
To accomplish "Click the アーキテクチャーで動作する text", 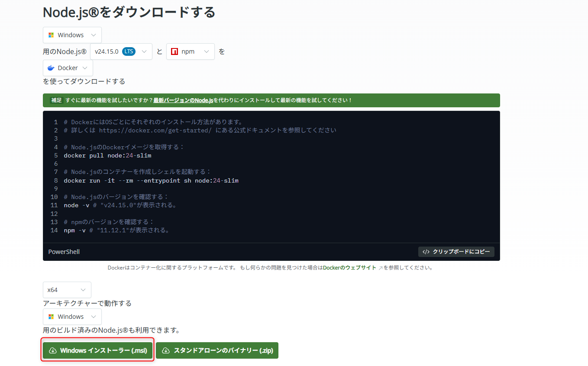I will (x=87, y=303).
